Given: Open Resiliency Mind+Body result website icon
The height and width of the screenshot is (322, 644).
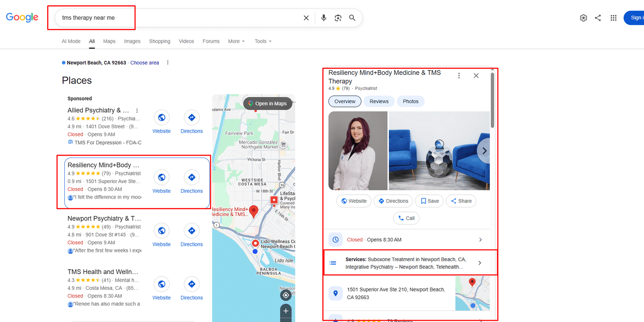Looking at the screenshot, I should tap(161, 177).
